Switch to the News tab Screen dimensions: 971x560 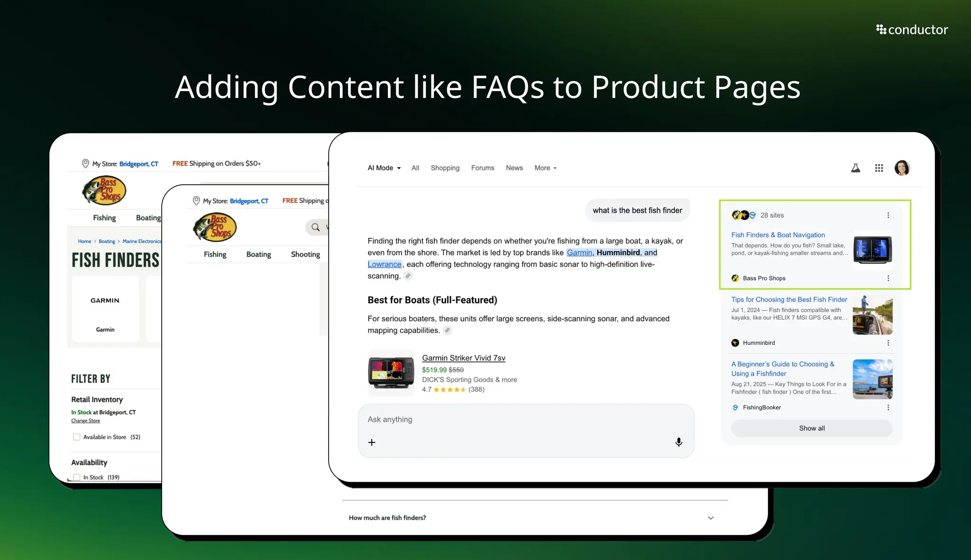[514, 168]
